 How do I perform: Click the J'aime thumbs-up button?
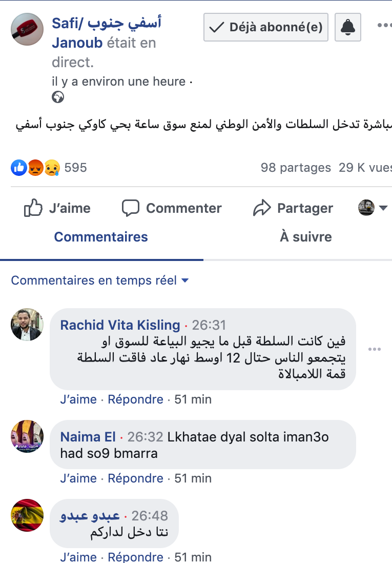click(57, 208)
